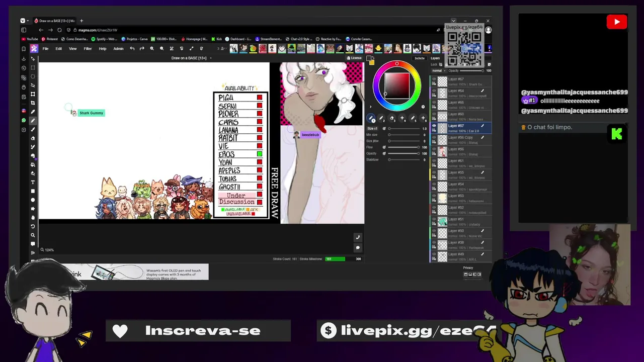
Task: Open WhatsApp in the browser side panel
Action: click(24, 120)
